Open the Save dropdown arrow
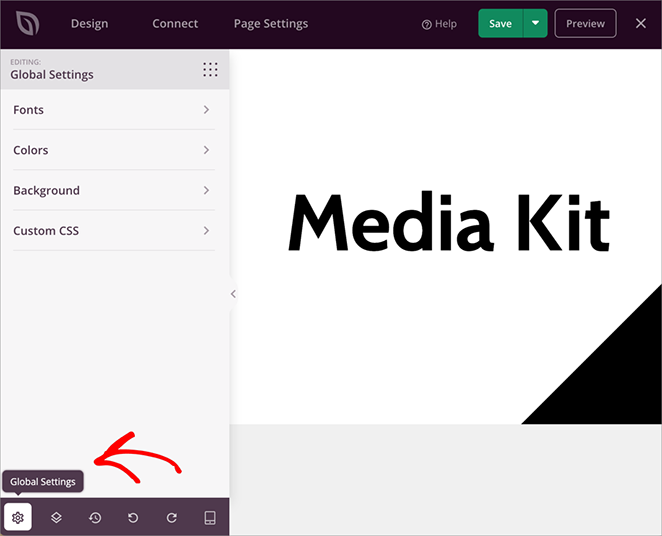The width and height of the screenshot is (662, 536). pyautogui.click(x=535, y=23)
